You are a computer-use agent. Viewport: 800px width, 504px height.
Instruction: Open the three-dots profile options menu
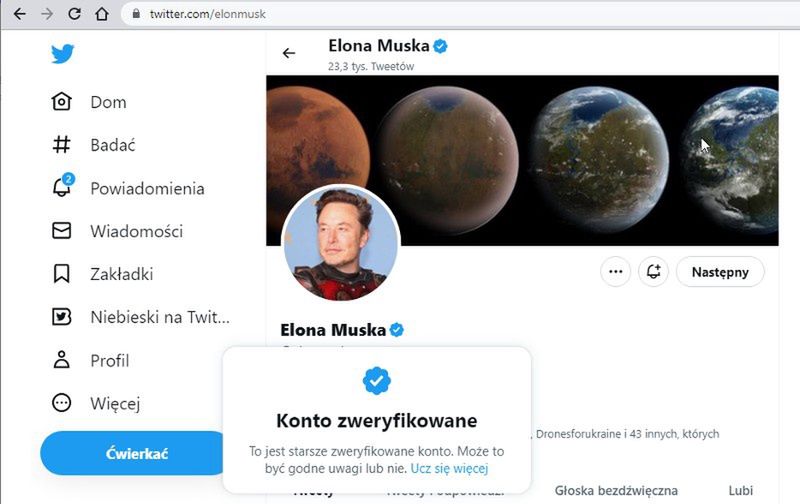pos(615,271)
